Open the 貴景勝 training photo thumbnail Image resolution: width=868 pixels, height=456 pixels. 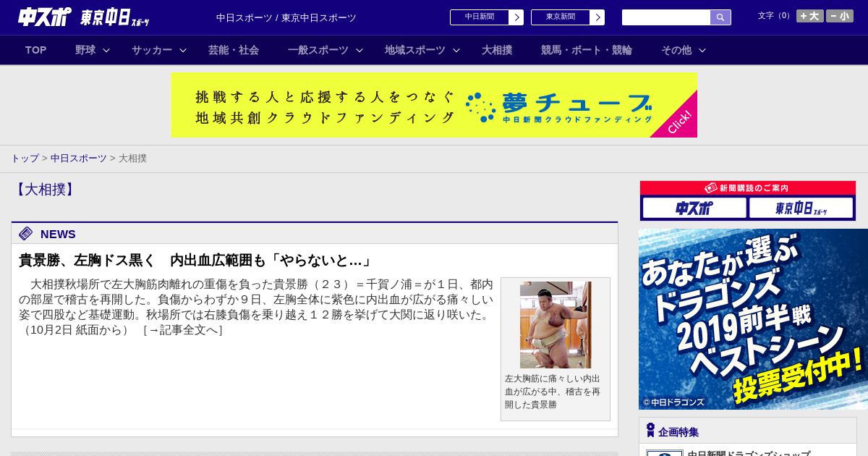[556, 325]
